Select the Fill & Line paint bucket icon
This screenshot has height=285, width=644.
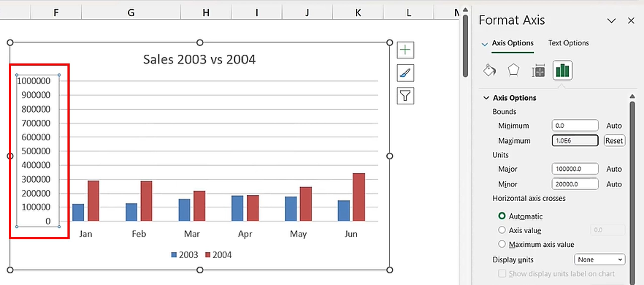pos(489,70)
